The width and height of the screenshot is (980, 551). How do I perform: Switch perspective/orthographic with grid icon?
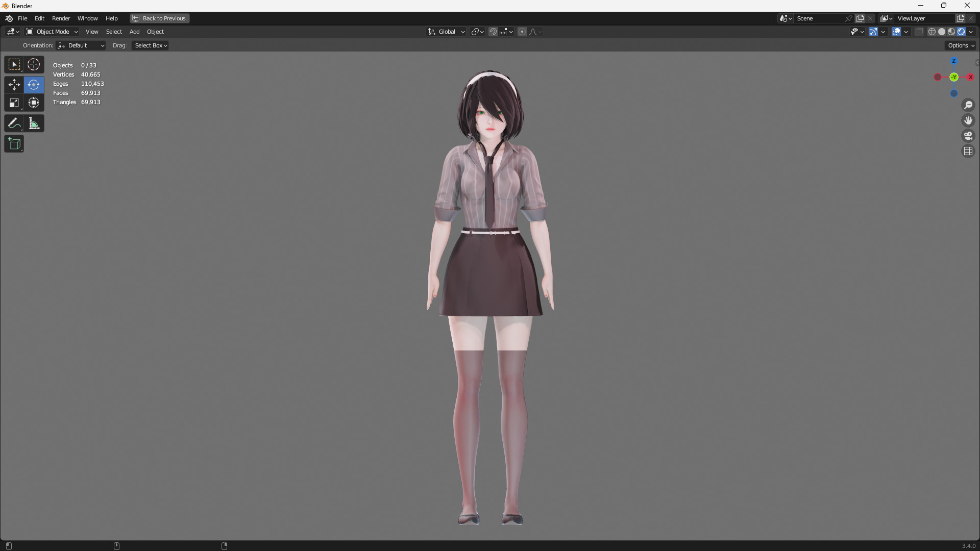[x=968, y=151]
